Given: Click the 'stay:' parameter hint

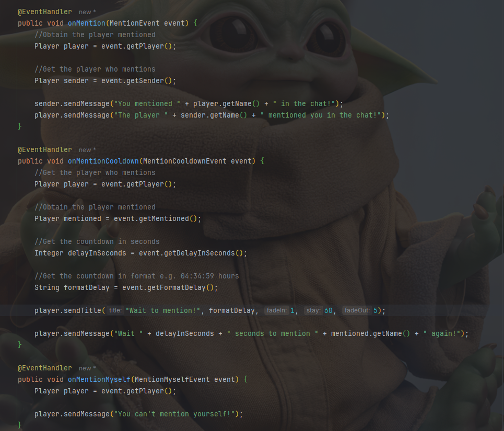Looking at the screenshot, I should point(313,310).
